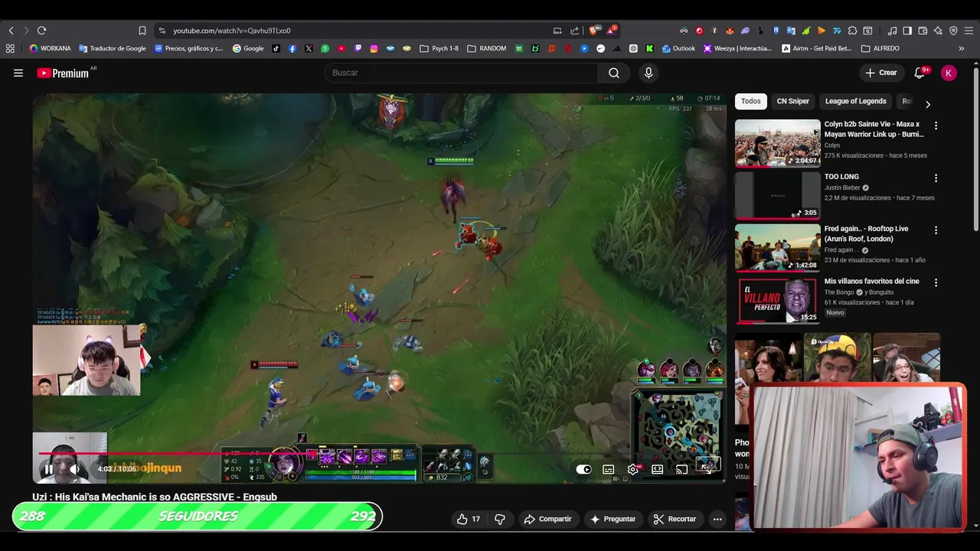This screenshot has height=551, width=980.
Task: Open the RANDOM bookmark folder
Action: tap(486, 48)
